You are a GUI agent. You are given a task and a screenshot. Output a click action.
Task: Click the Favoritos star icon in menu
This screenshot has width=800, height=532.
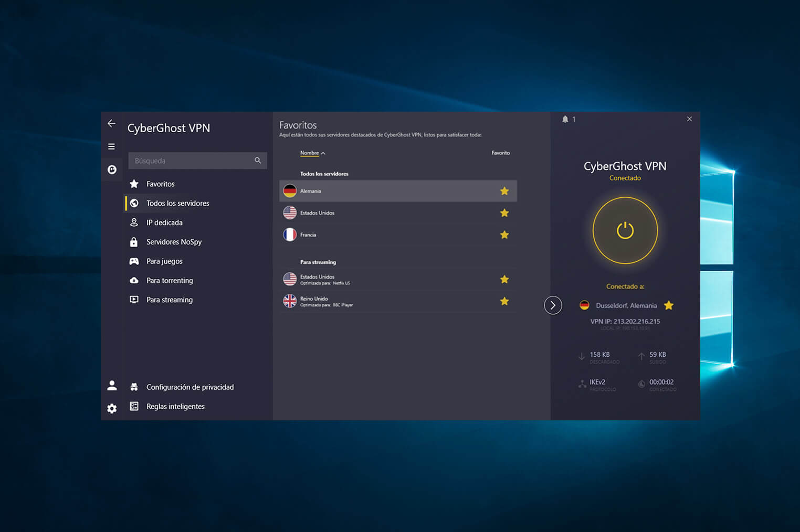(x=134, y=184)
